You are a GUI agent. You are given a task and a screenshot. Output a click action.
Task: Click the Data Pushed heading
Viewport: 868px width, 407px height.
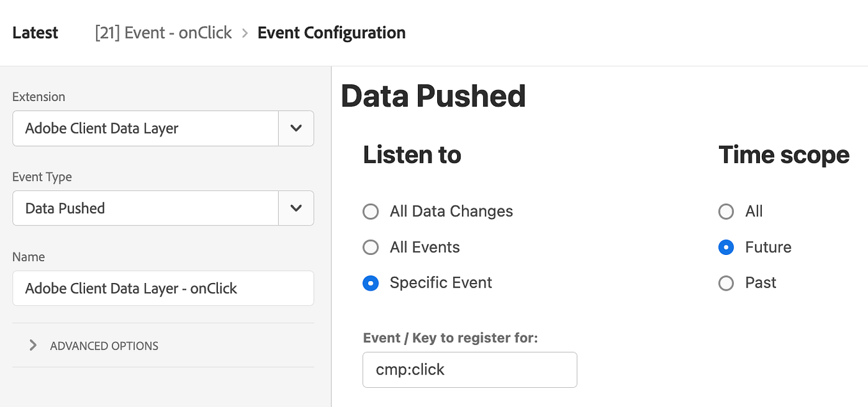coord(433,96)
